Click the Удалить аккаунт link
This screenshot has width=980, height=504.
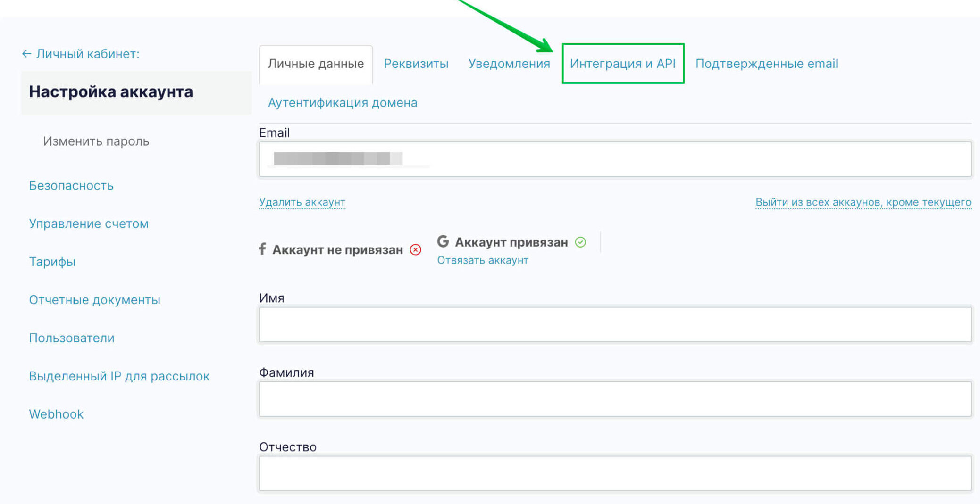tap(302, 202)
